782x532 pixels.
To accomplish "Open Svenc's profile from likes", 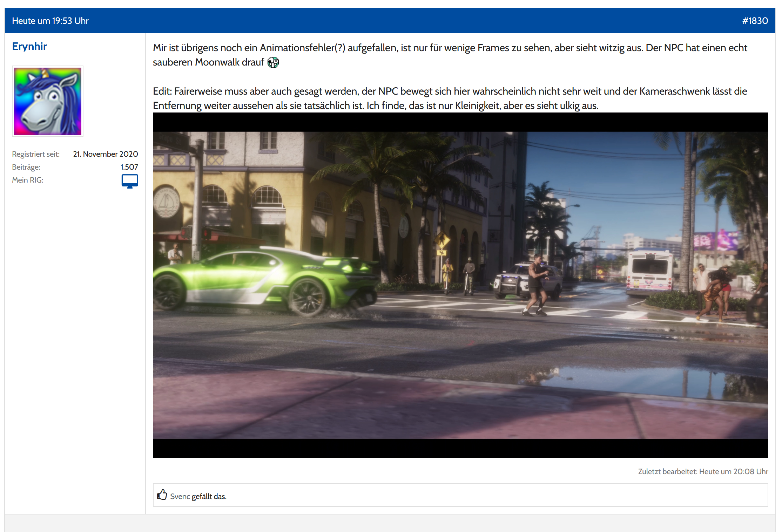I will pyautogui.click(x=180, y=496).
